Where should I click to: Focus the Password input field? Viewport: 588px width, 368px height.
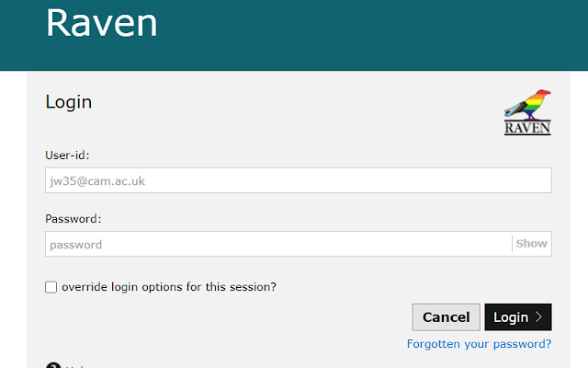pos(277,244)
